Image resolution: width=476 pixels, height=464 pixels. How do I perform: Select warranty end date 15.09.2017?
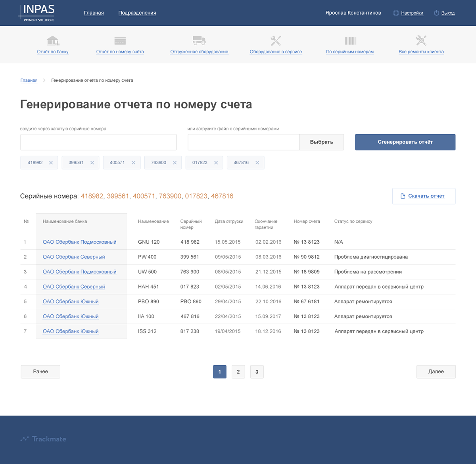pos(268,316)
